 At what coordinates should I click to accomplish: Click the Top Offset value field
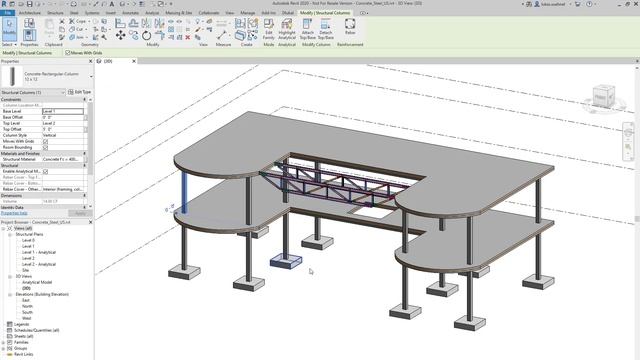[x=63, y=129]
